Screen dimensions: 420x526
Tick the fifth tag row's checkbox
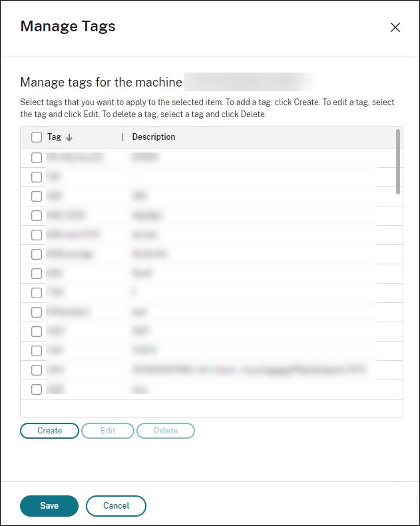pos(36,235)
